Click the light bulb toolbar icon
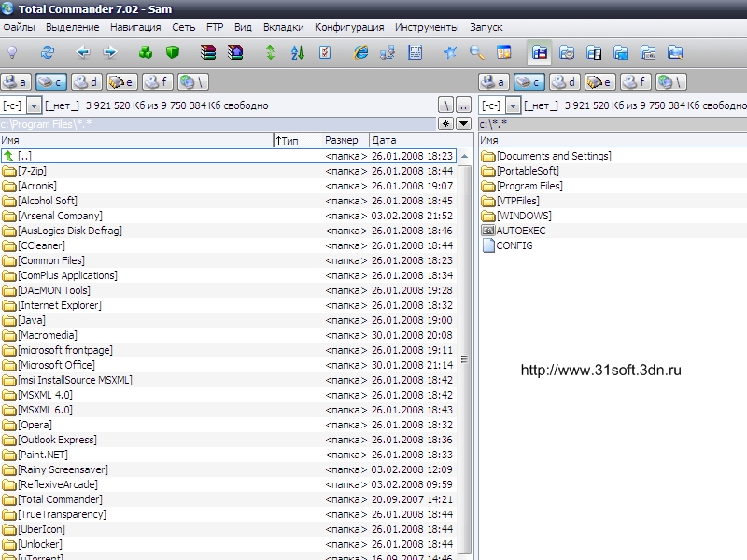 [13, 52]
